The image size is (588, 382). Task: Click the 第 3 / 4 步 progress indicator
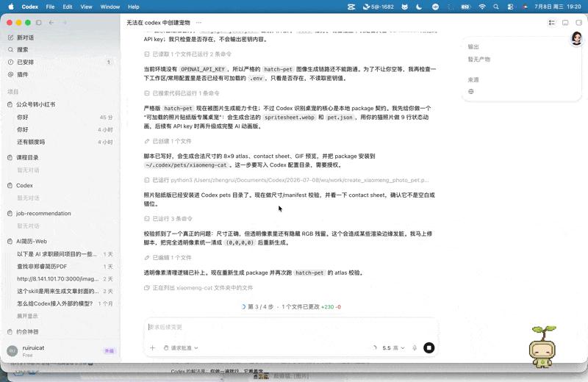coord(257,306)
